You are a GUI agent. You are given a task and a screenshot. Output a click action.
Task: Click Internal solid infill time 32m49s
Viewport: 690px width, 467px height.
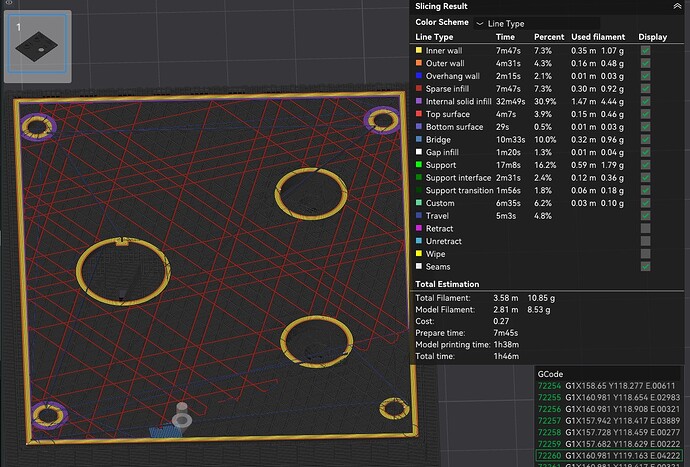coord(510,101)
